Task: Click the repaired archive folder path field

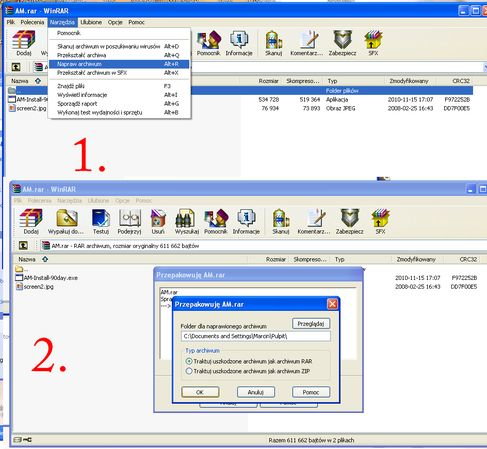Action: click(x=256, y=336)
